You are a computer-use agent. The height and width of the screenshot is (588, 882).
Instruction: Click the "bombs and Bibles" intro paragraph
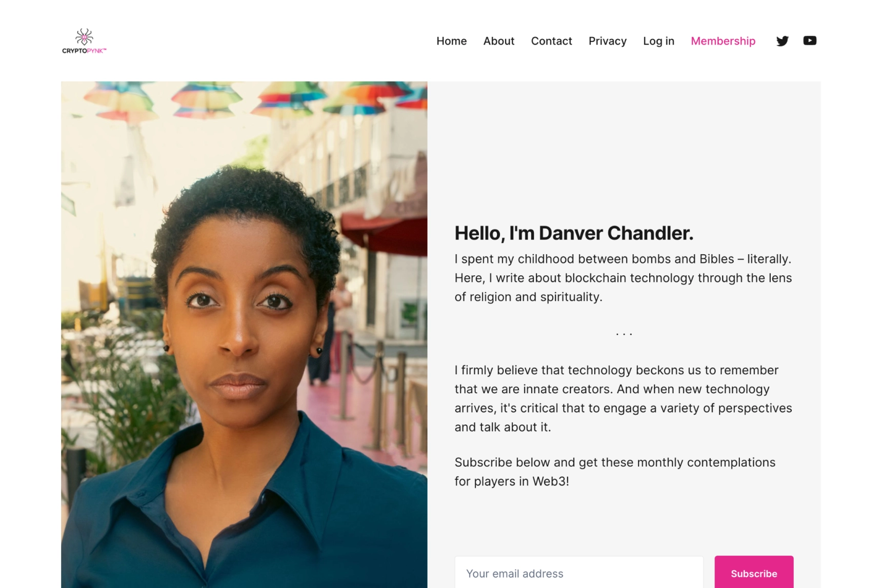(623, 278)
